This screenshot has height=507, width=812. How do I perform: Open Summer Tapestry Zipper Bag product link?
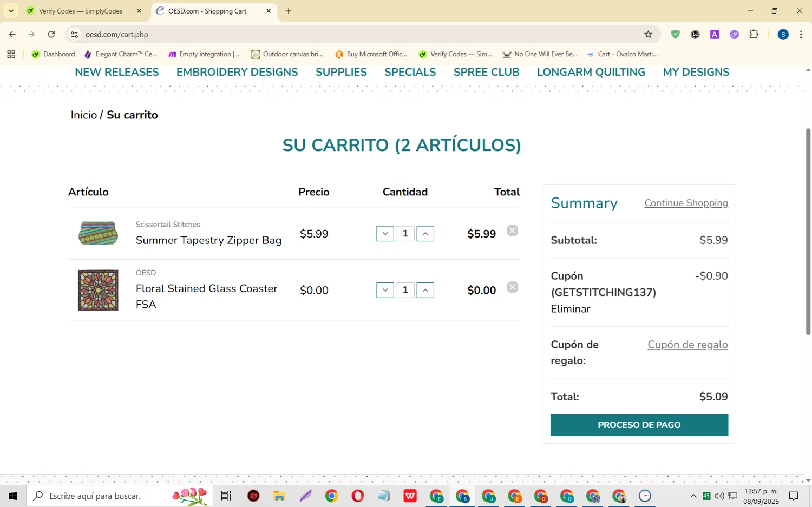coord(208,240)
